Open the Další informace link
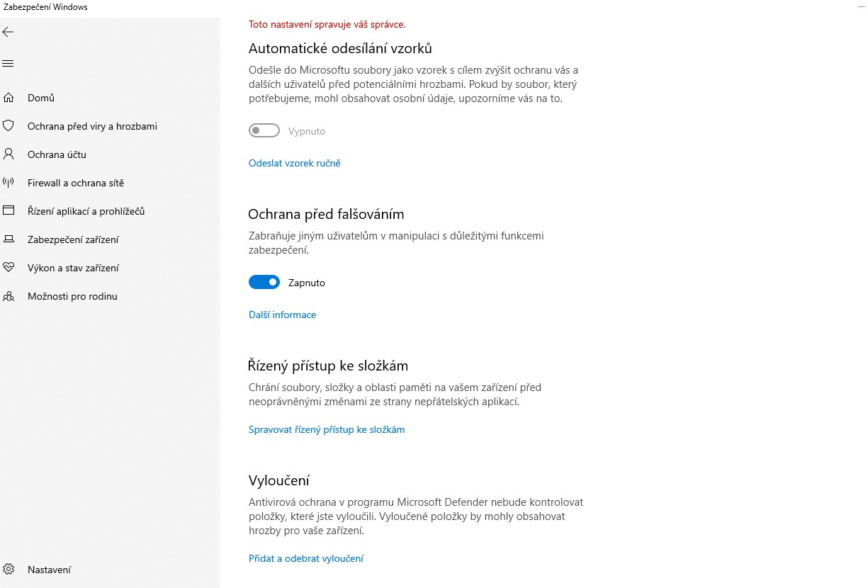The image size is (868, 588). 282,315
